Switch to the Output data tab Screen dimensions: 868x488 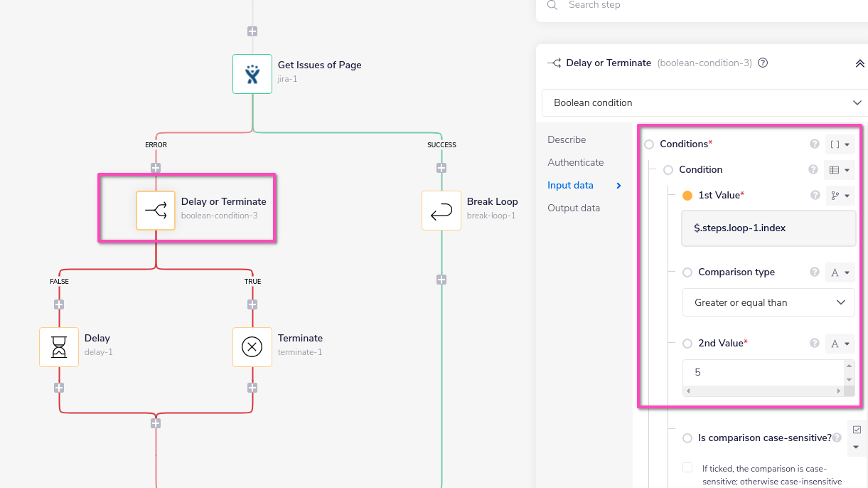click(574, 208)
